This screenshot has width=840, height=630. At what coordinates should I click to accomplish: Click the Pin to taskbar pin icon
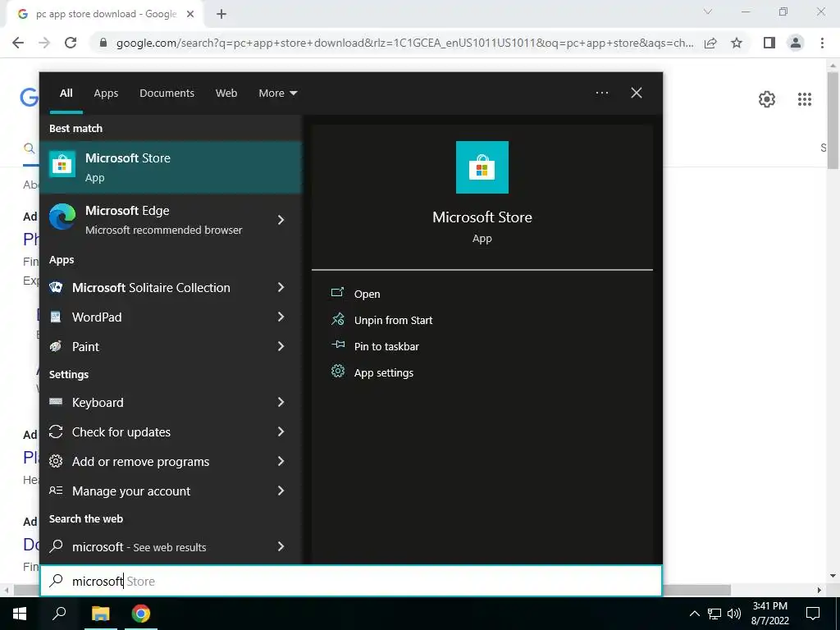337,345
